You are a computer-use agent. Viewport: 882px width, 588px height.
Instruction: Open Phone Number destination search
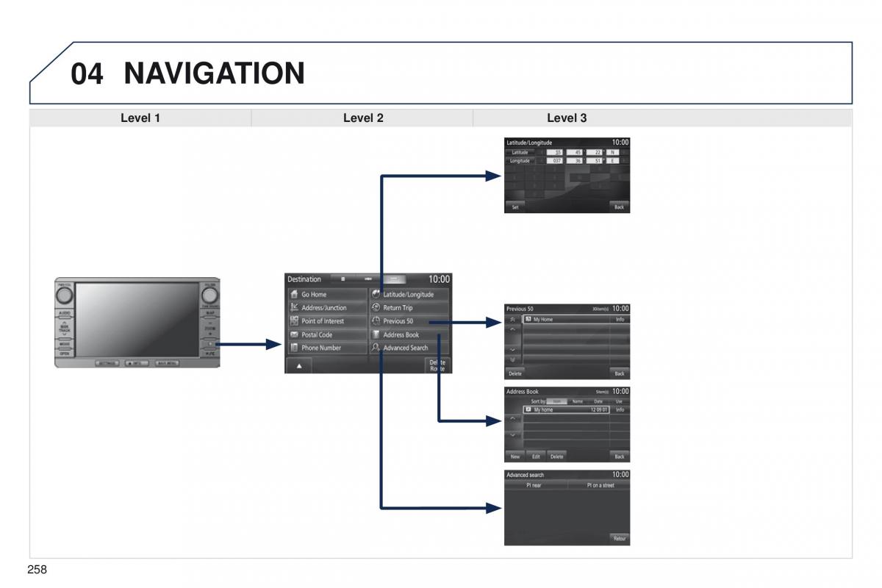[x=327, y=348]
